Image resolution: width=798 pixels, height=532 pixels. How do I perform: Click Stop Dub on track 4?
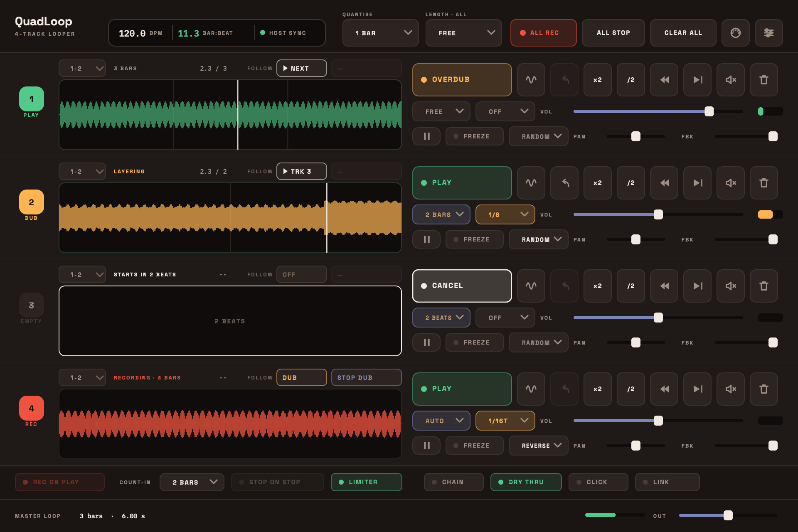click(x=366, y=377)
